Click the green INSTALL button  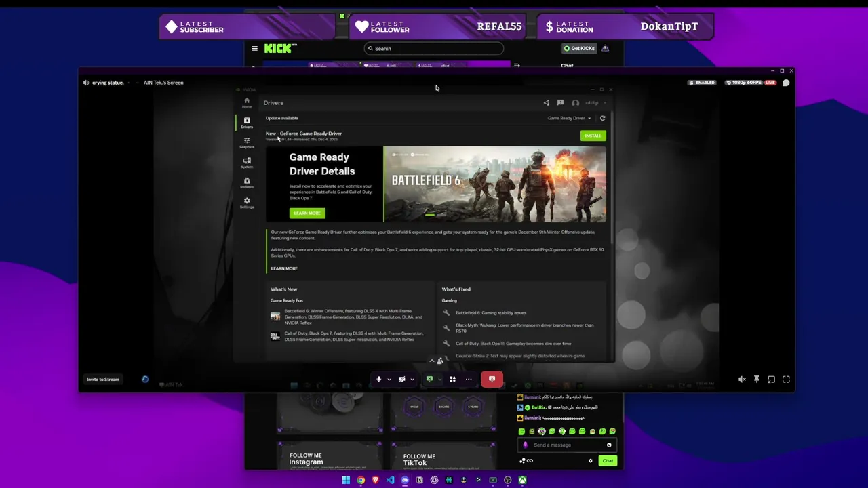click(593, 136)
